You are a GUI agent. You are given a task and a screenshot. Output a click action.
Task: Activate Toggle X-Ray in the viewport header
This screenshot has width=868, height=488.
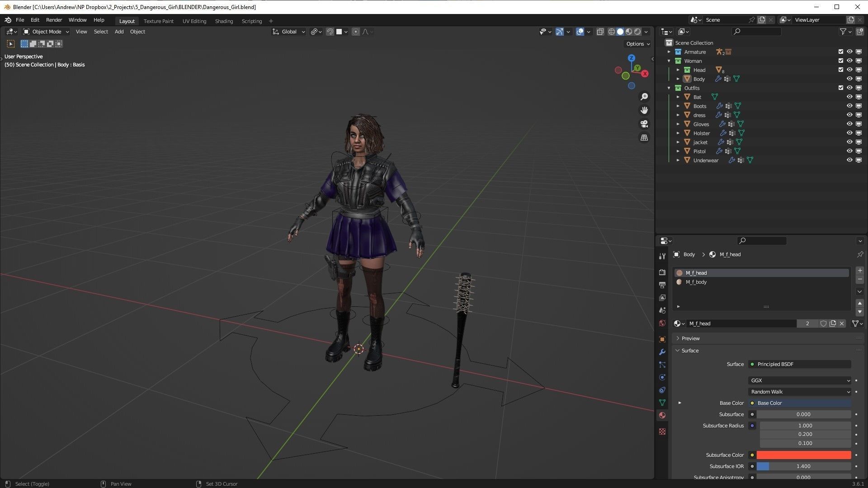point(600,32)
